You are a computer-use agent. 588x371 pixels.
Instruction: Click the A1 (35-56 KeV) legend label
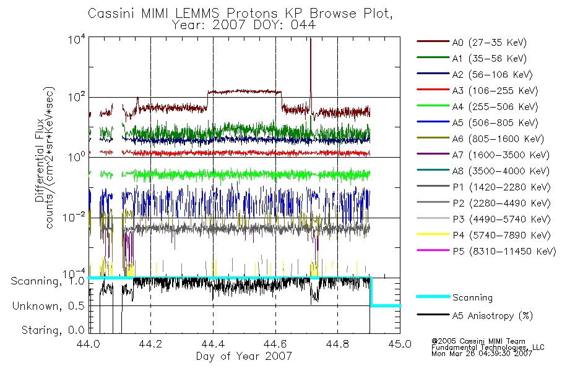coord(490,59)
